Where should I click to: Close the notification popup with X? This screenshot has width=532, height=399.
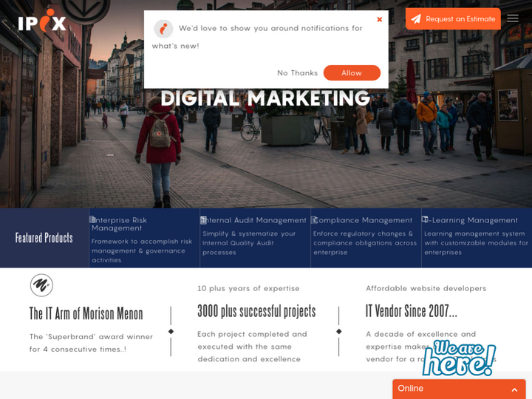tap(380, 20)
